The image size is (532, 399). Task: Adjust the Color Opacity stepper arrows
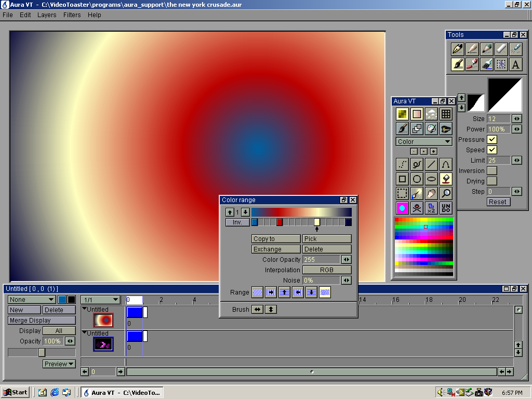coord(347,260)
